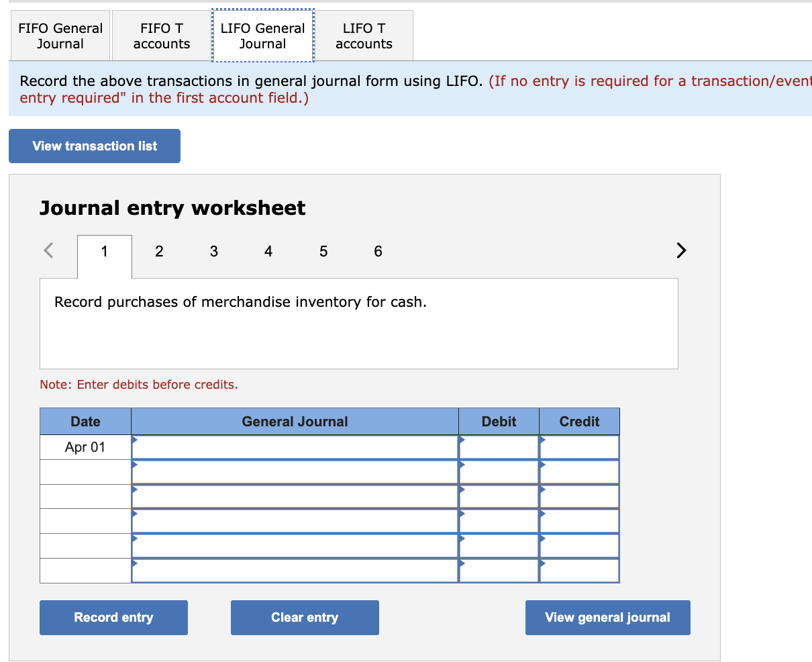Click the Debit cell flag icon on first row
This screenshot has width=812, height=662.
[x=462, y=440]
